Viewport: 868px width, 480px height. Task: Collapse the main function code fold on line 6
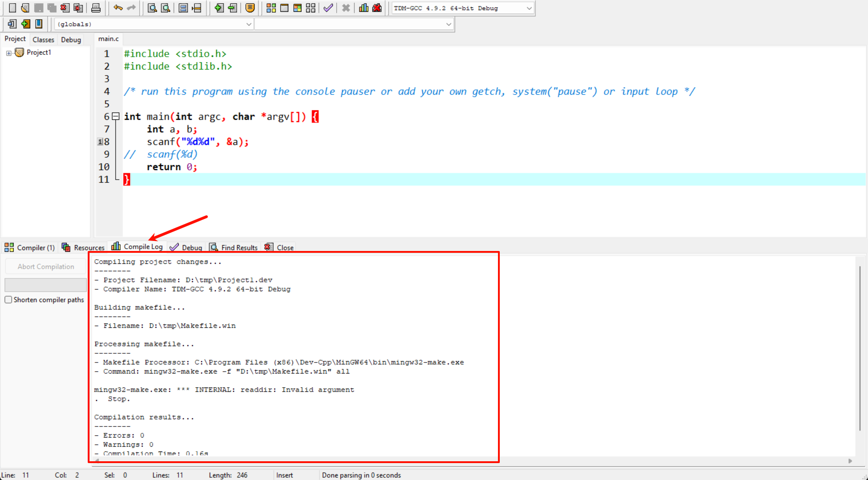coord(116,117)
